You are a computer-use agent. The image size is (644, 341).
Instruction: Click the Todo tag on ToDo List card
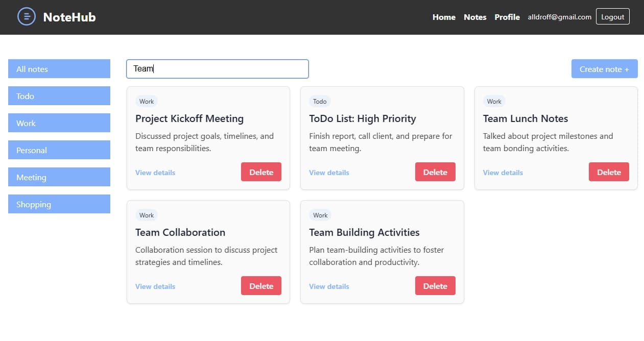[x=320, y=102]
